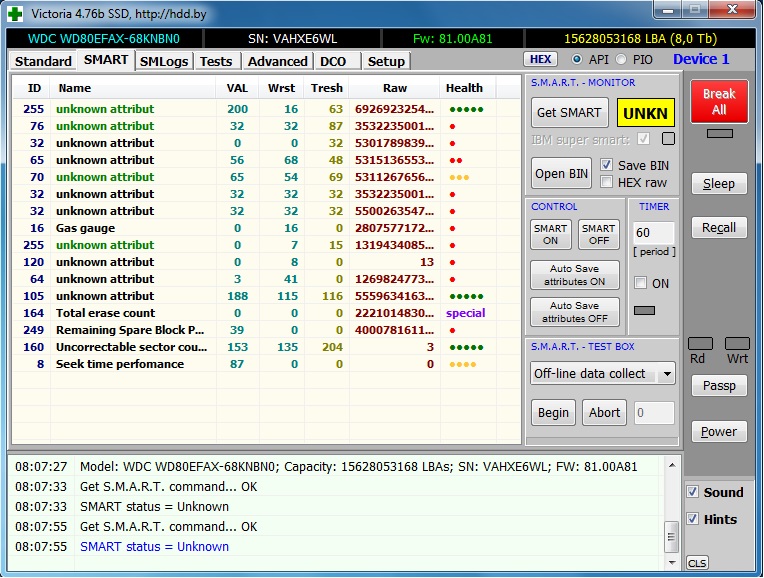Select the Remaining Spare Block row
This screenshot has height=578, width=764.
[x=266, y=330]
